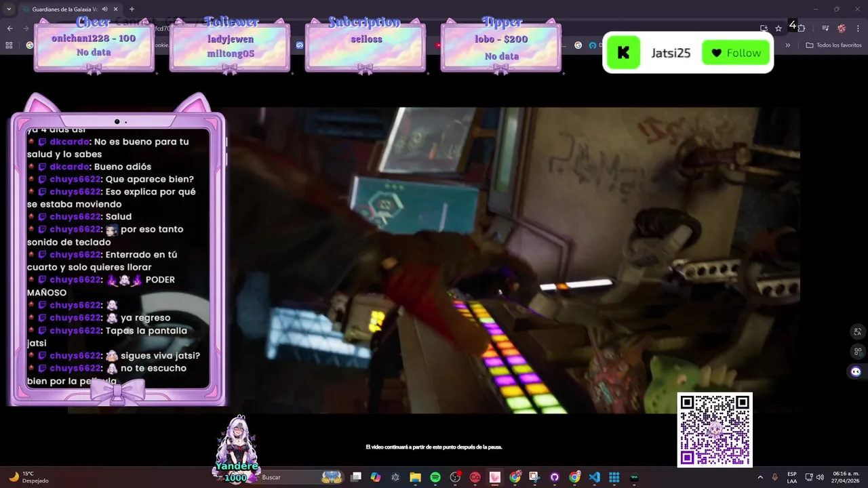Click the QR code overlay
This screenshot has width=868, height=488.
click(715, 430)
